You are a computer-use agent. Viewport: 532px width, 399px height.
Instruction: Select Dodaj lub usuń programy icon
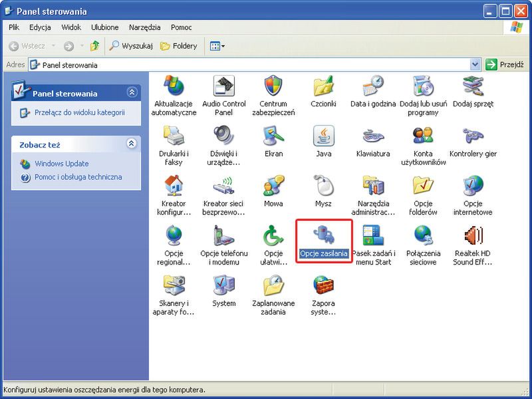click(x=423, y=86)
